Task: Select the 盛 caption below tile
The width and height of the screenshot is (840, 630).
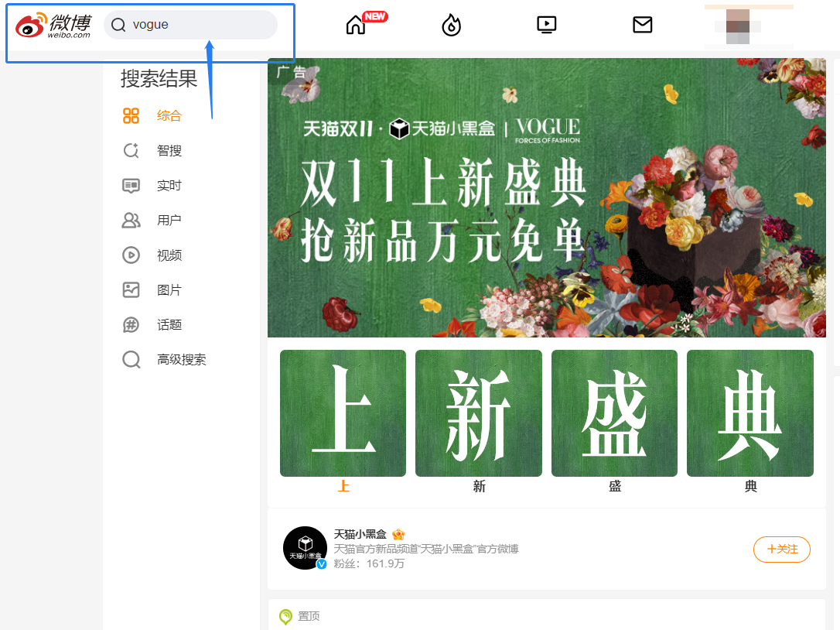Action: click(x=615, y=486)
